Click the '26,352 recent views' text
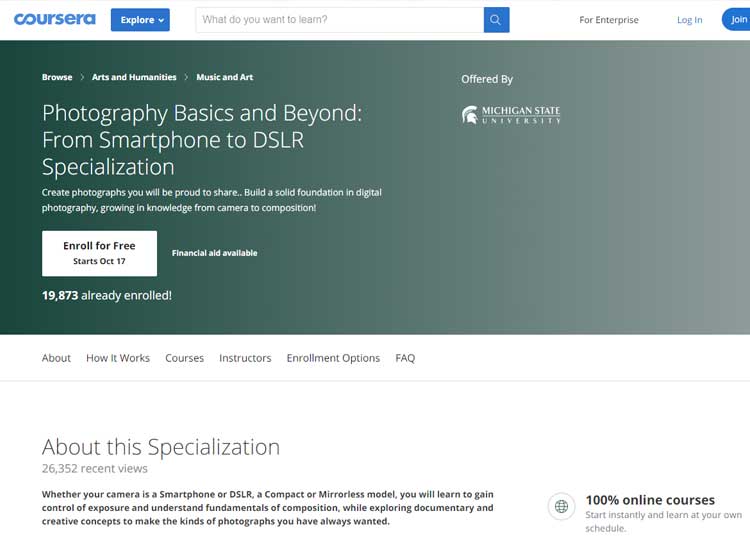750x550 pixels. coord(95,468)
